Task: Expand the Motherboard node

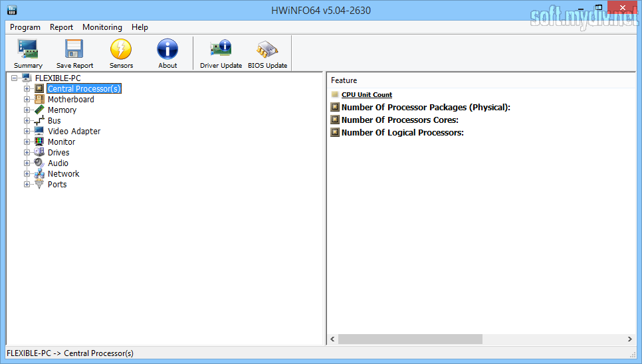Action: 27,99
